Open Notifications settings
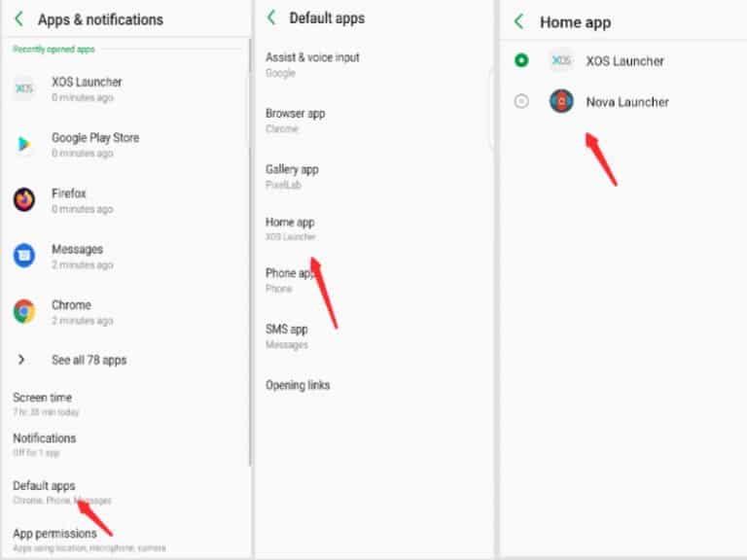This screenshot has width=747, height=560. pyautogui.click(x=45, y=444)
